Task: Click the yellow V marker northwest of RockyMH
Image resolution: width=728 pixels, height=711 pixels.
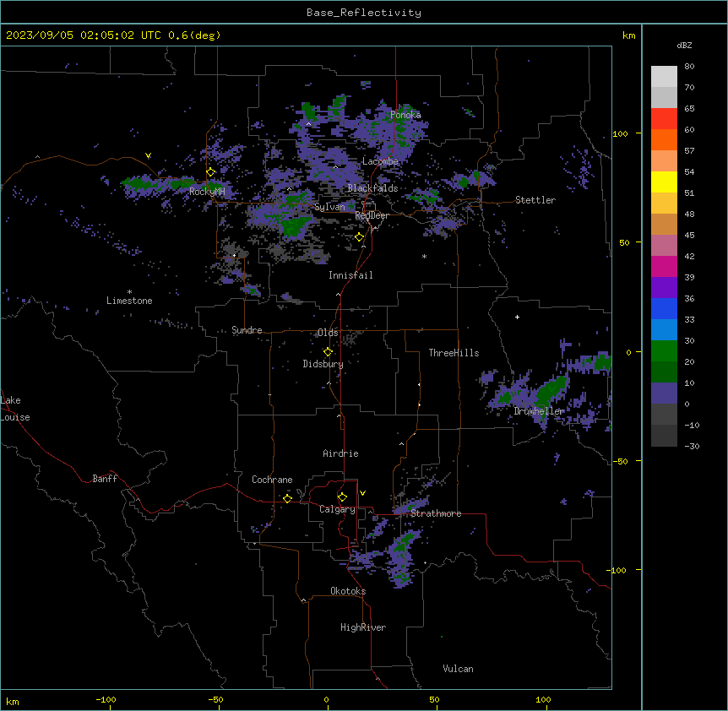Action: 148,155
